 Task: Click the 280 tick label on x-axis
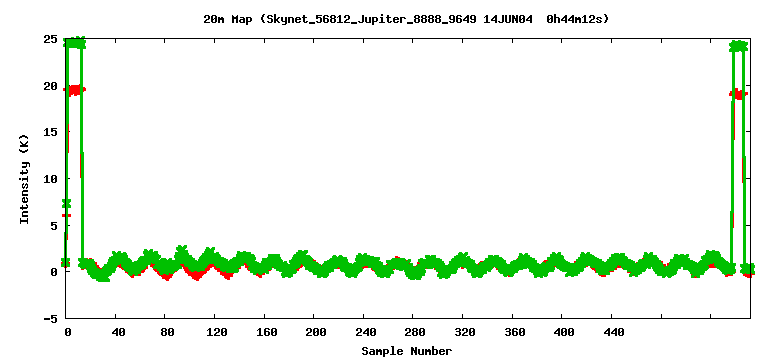[415, 332]
